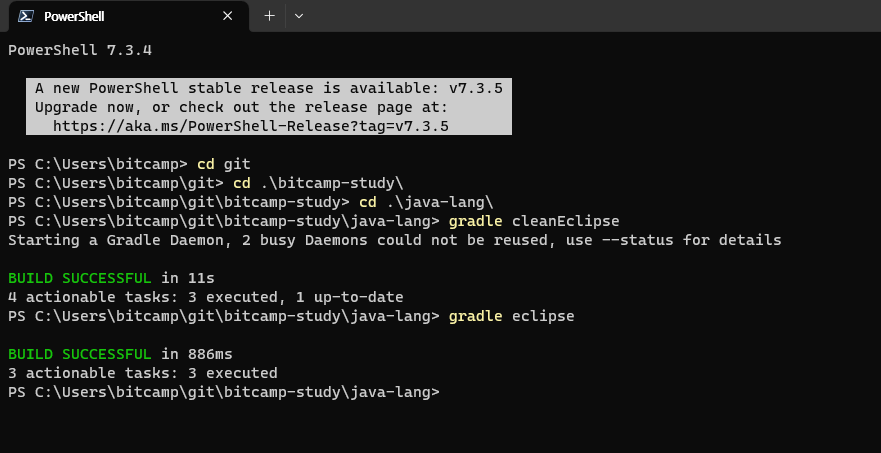Click the 'cd .\bitcamp-study\' command

coord(319,183)
